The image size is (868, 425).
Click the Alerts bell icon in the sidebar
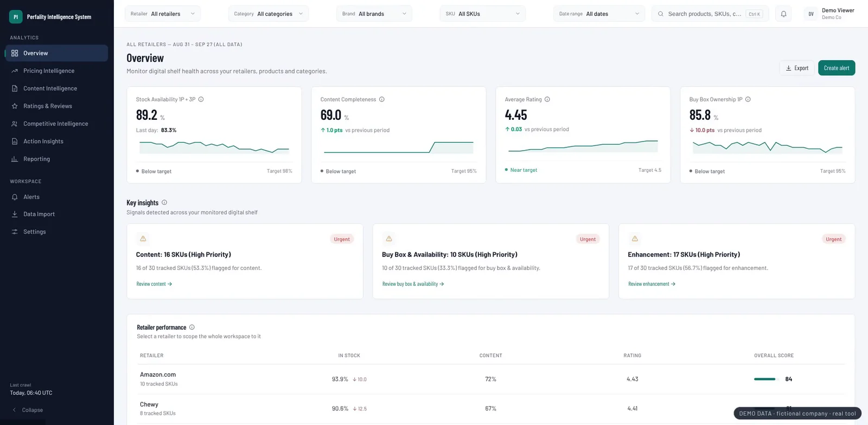[x=15, y=197]
